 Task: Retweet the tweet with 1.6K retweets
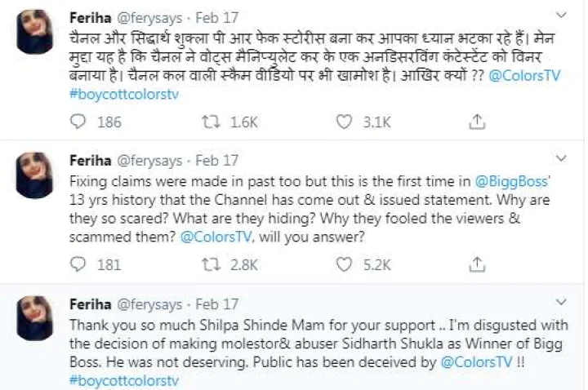pos(211,122)
